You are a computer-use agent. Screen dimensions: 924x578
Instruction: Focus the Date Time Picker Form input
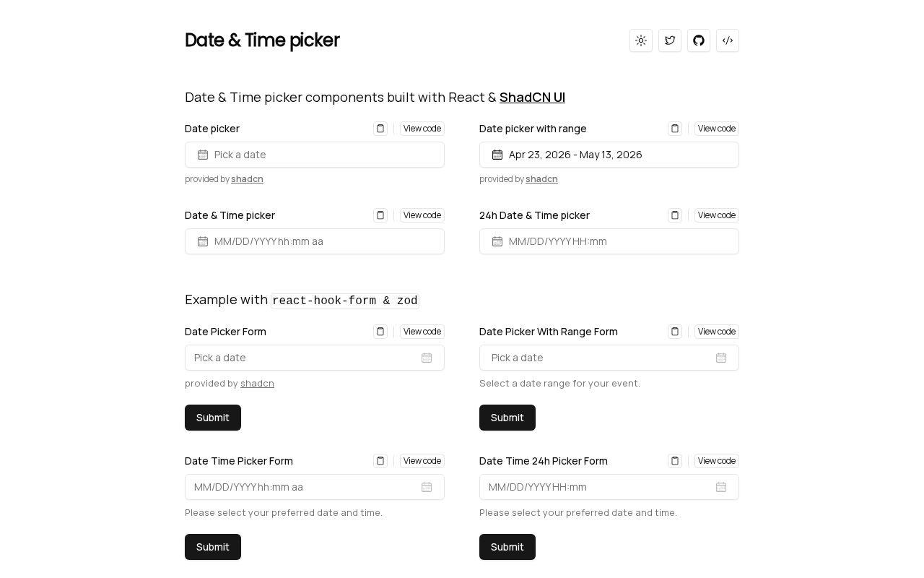(303, 487)
